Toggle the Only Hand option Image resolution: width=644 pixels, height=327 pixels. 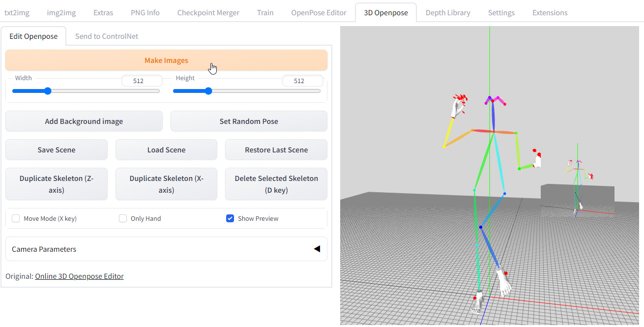coord(123,218)
